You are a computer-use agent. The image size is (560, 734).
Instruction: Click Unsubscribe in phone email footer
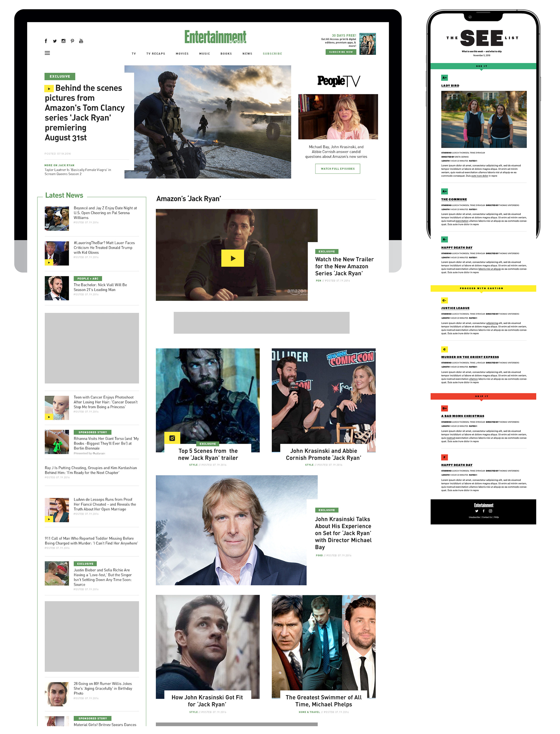coord(474,517)
